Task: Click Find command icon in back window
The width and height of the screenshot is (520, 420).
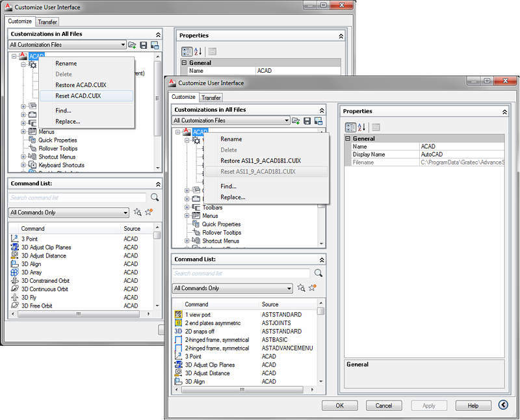Action: (137, 212)
